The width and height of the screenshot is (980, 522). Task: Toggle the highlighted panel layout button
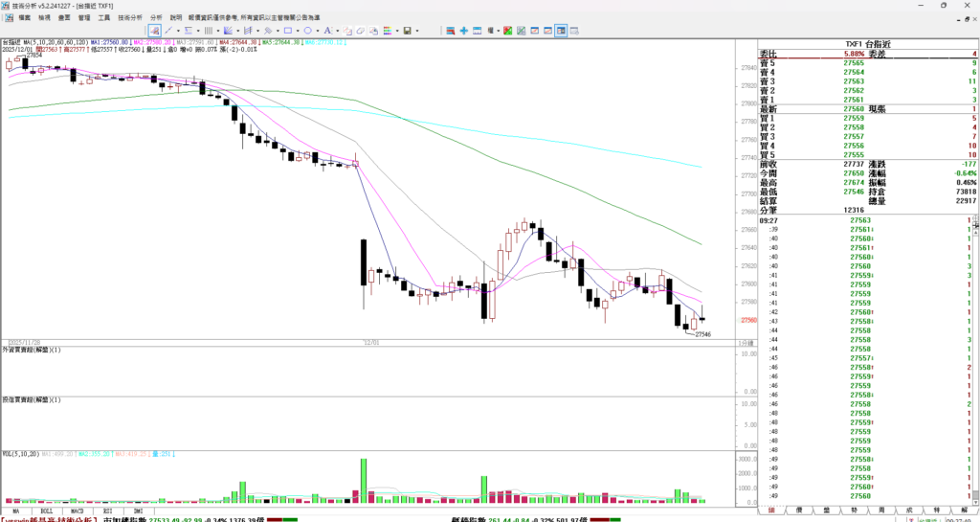(560, 31)
